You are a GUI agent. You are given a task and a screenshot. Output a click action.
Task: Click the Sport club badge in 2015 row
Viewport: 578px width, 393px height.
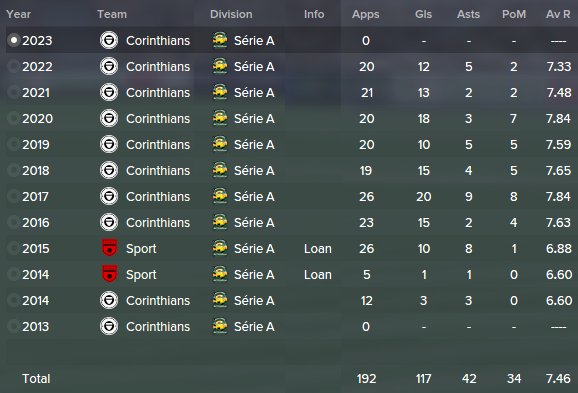tap(109, 248)
